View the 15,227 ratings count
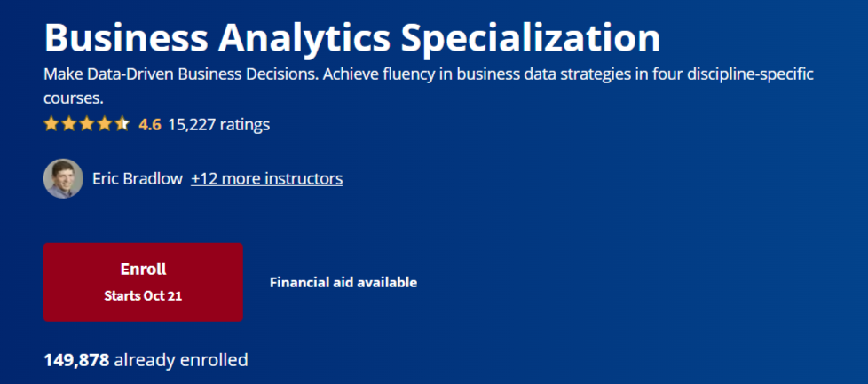Viewport: 868px width, 384px height. click(218, 124)
